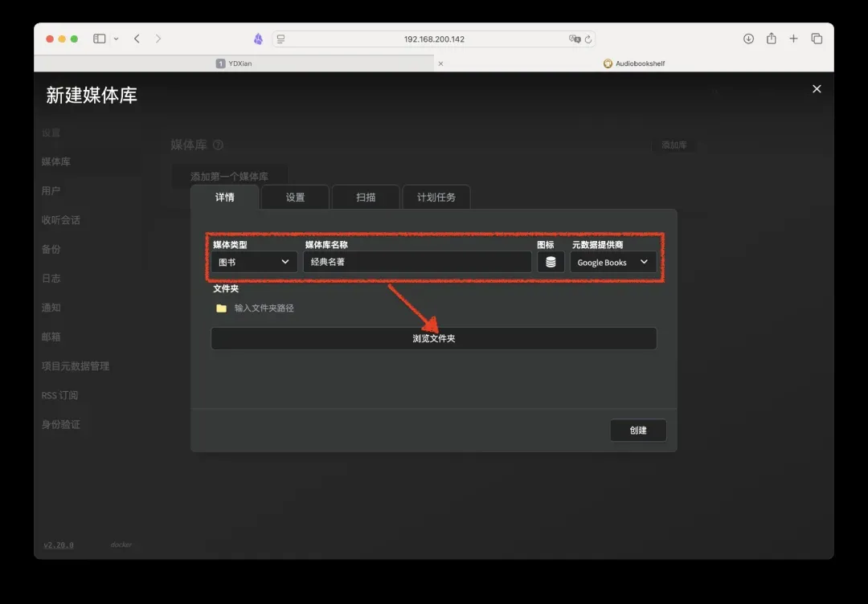The height and width of the screenshot is (604, 868).
Task: Close the new library dialog with X
Action: 817,89
